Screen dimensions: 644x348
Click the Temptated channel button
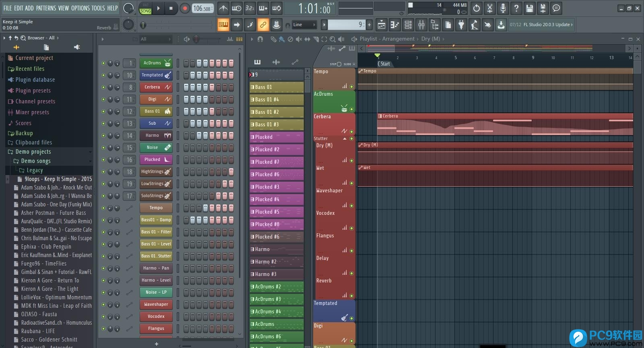coord(156,75)
